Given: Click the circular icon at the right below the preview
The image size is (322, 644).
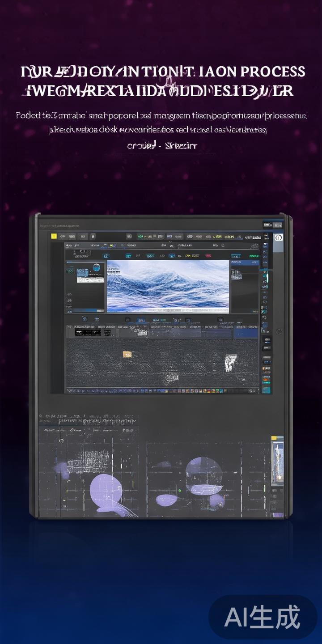Looking at the screenshot, I should (x=220, y=320).
